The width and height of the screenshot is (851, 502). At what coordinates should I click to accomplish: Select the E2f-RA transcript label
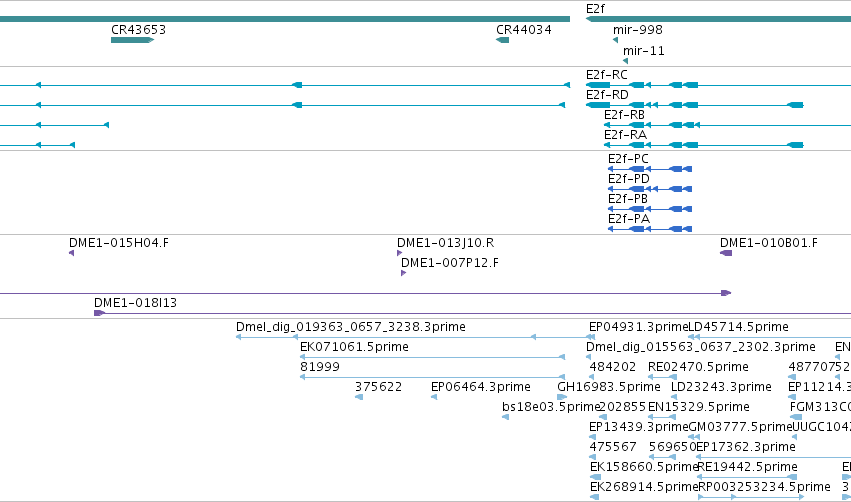point(625,135)
